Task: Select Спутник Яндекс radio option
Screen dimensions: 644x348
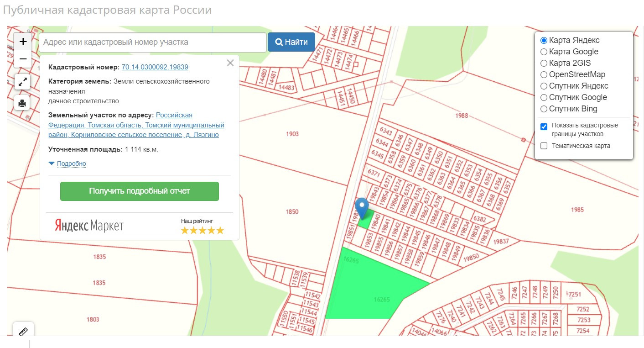Action: [x=544, y=86]
